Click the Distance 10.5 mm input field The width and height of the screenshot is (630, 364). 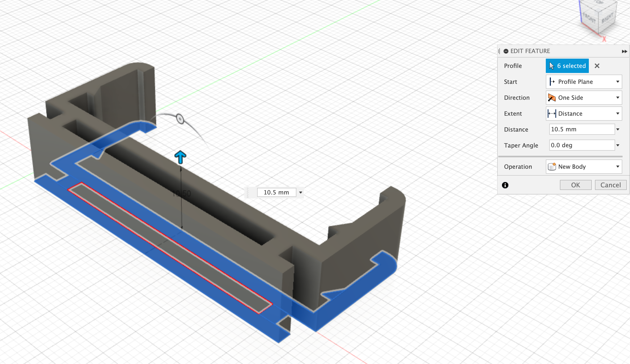(x=582, y=129)
